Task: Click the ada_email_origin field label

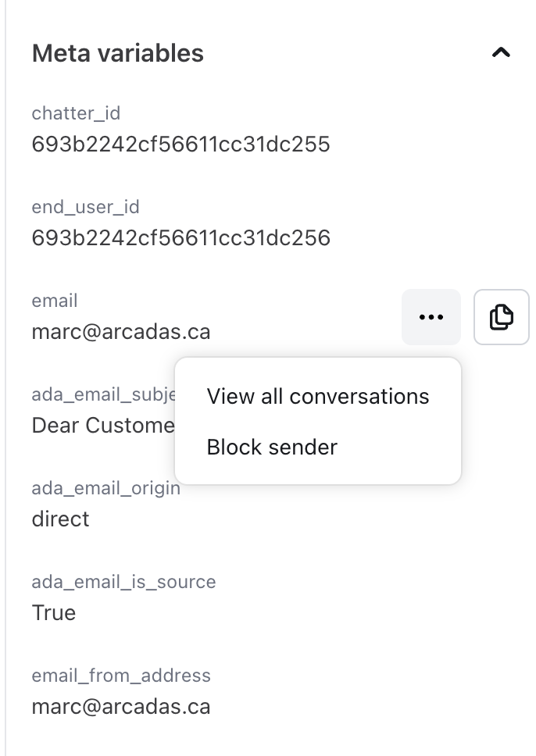Action: click(105, 488)
